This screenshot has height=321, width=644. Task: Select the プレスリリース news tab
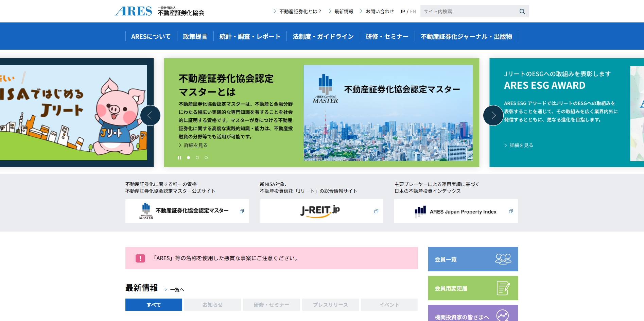click(x=330, y=305)
